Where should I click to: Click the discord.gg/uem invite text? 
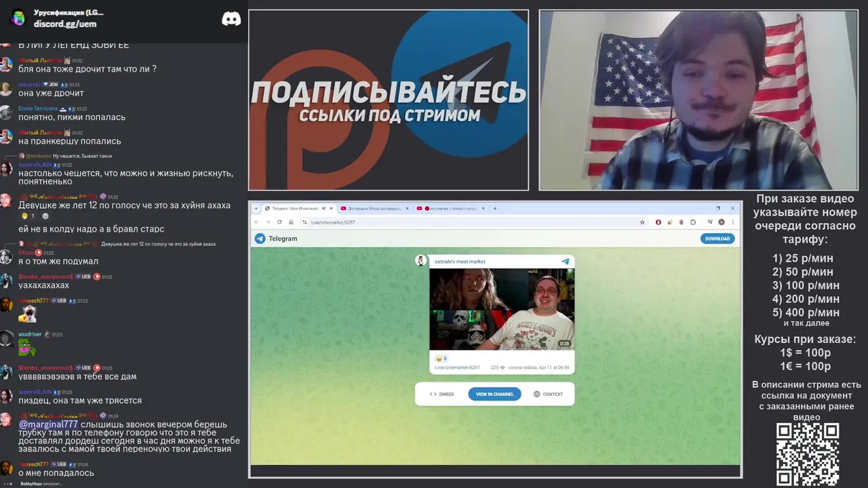click(x=65, y=24)
